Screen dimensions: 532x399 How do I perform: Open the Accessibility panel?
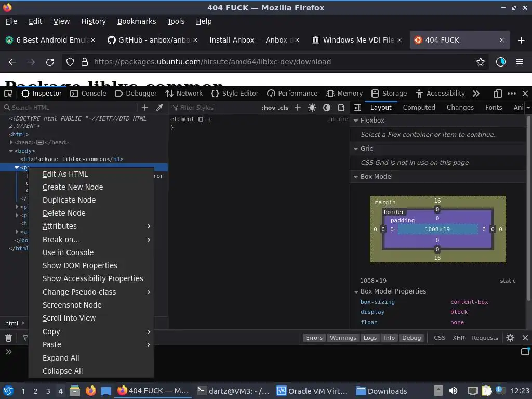[x=440, y=94]
